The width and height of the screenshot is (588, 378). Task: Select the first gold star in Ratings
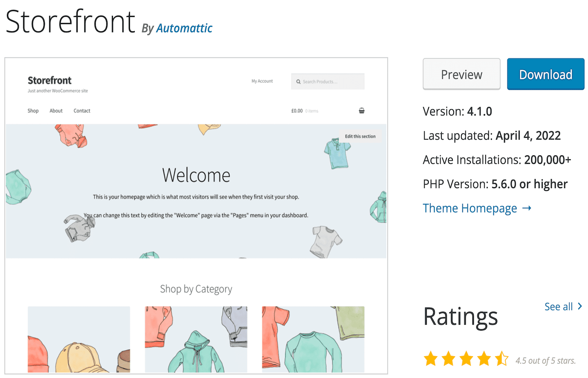coord(431,359)
